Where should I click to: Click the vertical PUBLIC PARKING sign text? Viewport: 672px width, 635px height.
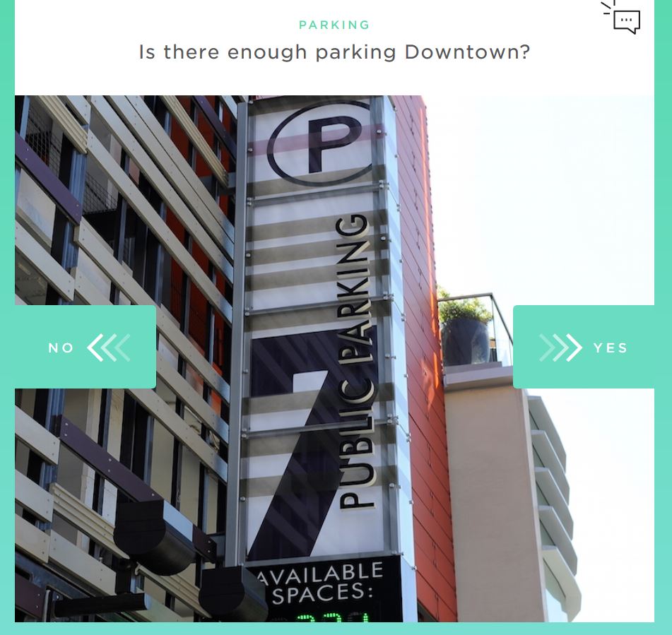coord(355,361)
